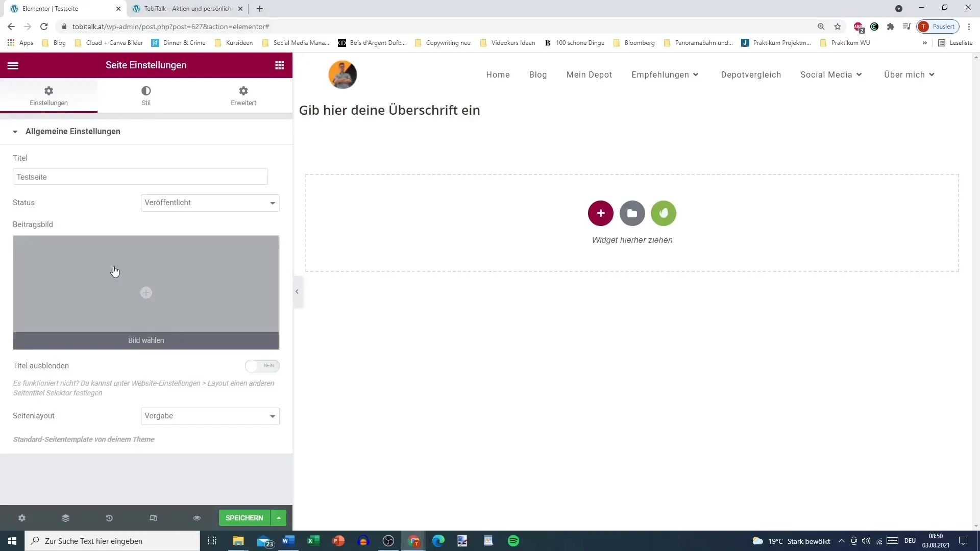Expand the Empfehlungen menu

click(665, 74)
